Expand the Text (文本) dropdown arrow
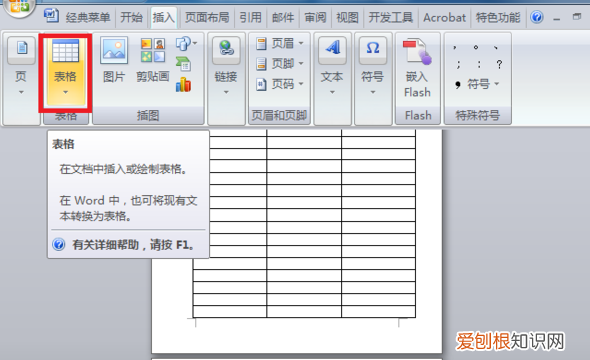 (x=332, y=92)
